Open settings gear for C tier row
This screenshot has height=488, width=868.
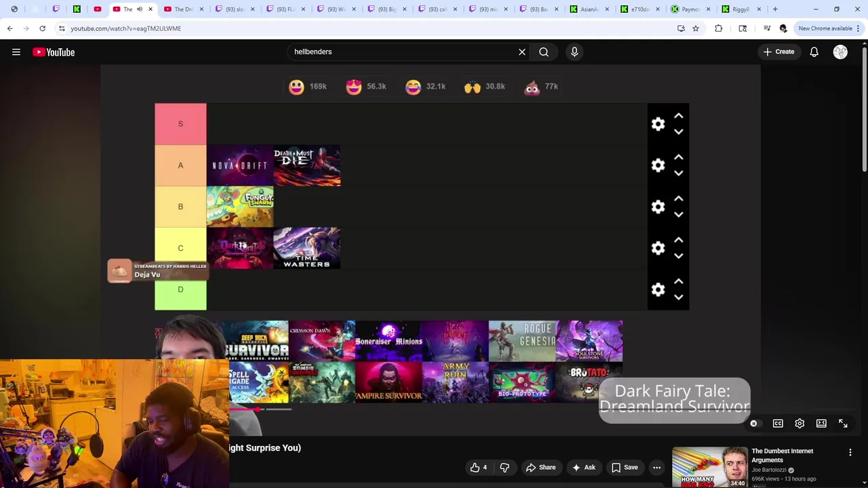pyautogui.click(x=658, y=248)
